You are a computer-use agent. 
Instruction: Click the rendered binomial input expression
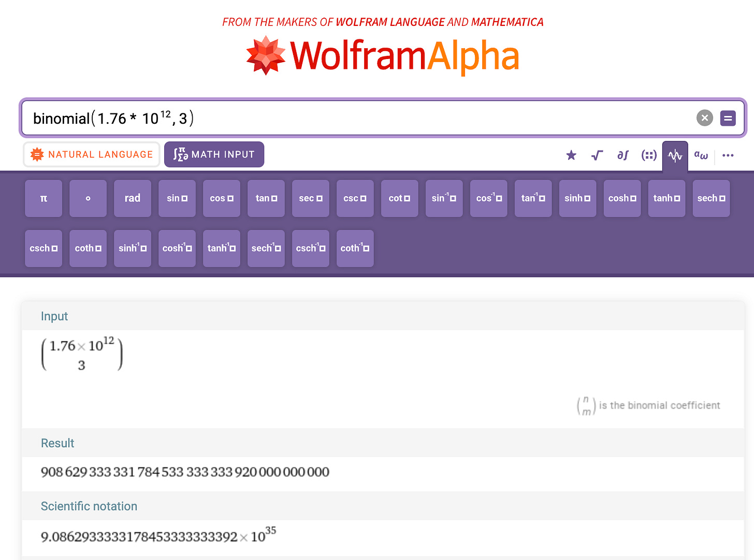click(82, 354)
